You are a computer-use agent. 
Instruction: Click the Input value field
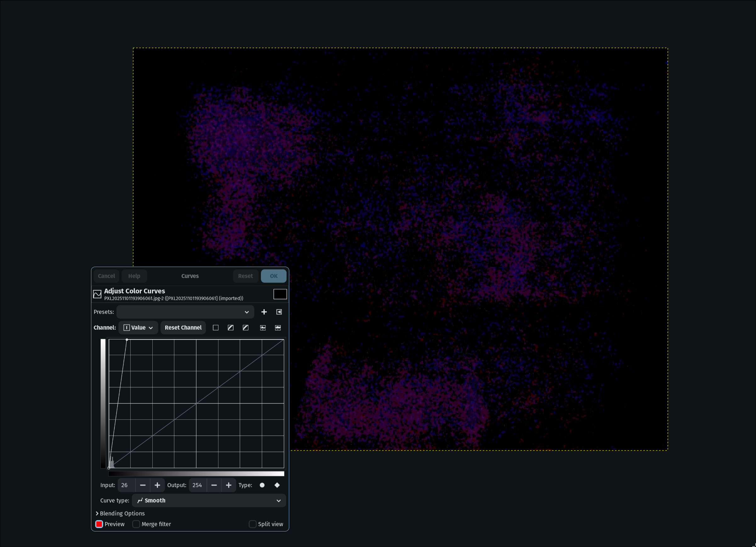126,485
